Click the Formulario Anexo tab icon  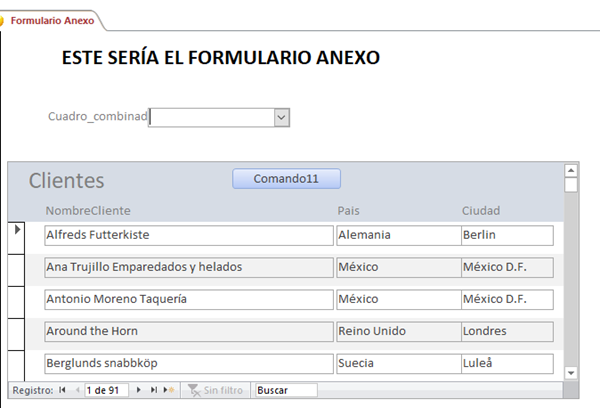coord(3,19)
